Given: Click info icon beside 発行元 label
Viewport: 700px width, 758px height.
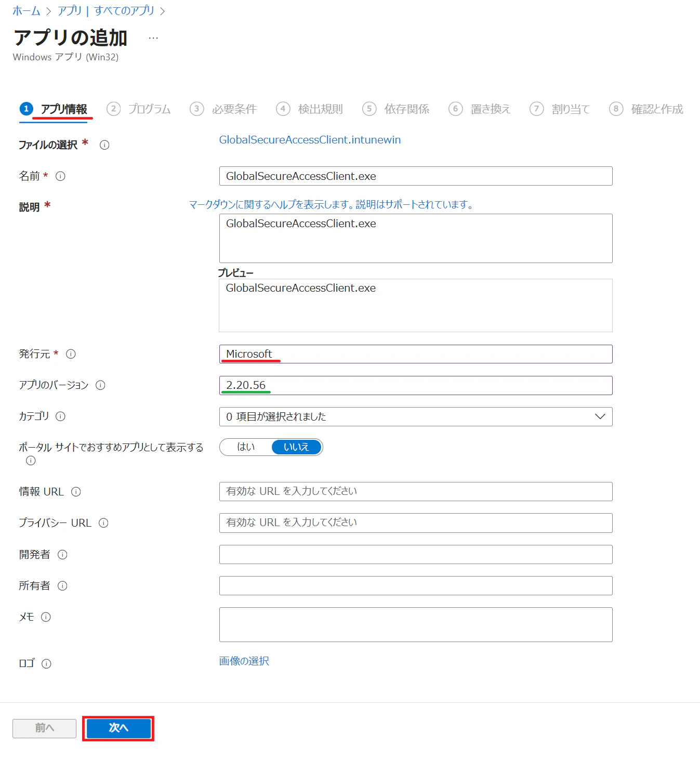Looking at the screenshot, I should point(71,354).
